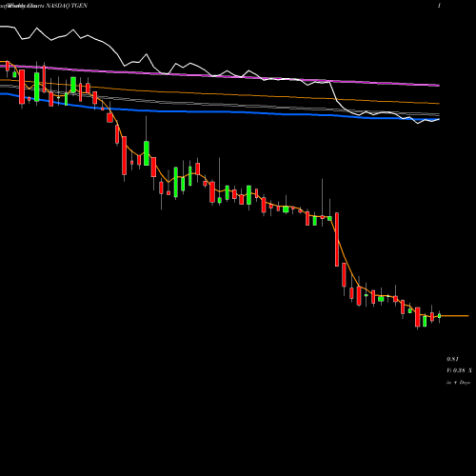Click the 0.81 price value
Viewport: 476px width, 476px height.
[x=452, y=359]
